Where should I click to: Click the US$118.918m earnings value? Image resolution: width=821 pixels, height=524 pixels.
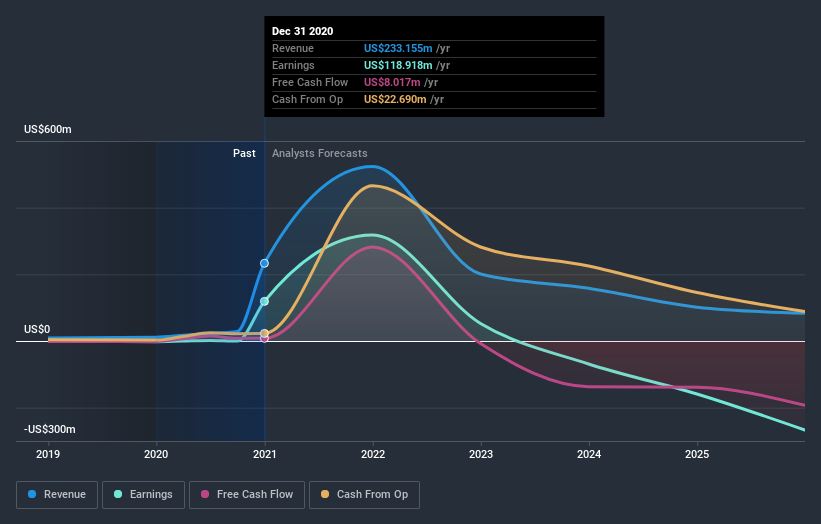(x=398, y=65)
